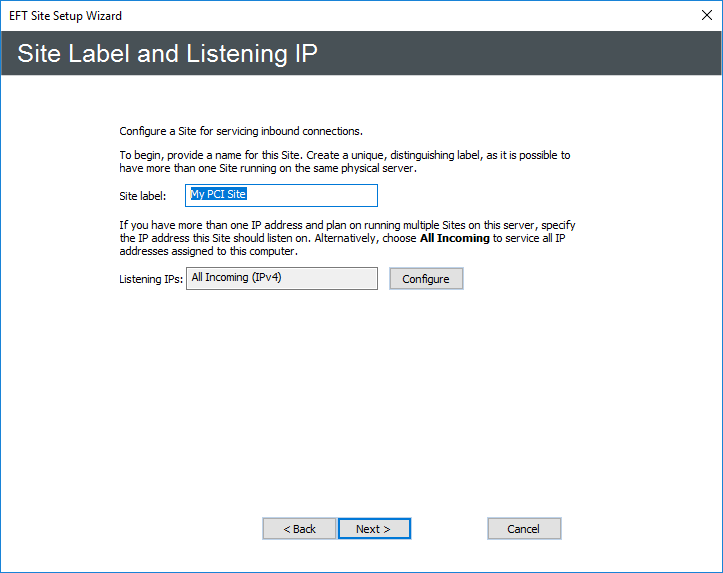Image resolution: width=723 pixels, height=573 pixels.
Task: Open the Configure listening IPs dialog
Action: [426, 279]
